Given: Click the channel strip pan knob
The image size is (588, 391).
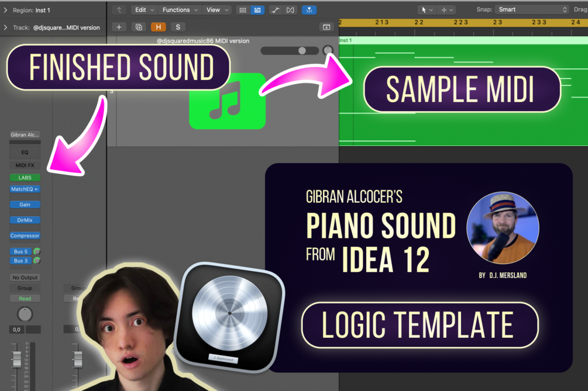Looking at the screenshot, I should click(25, 314).
